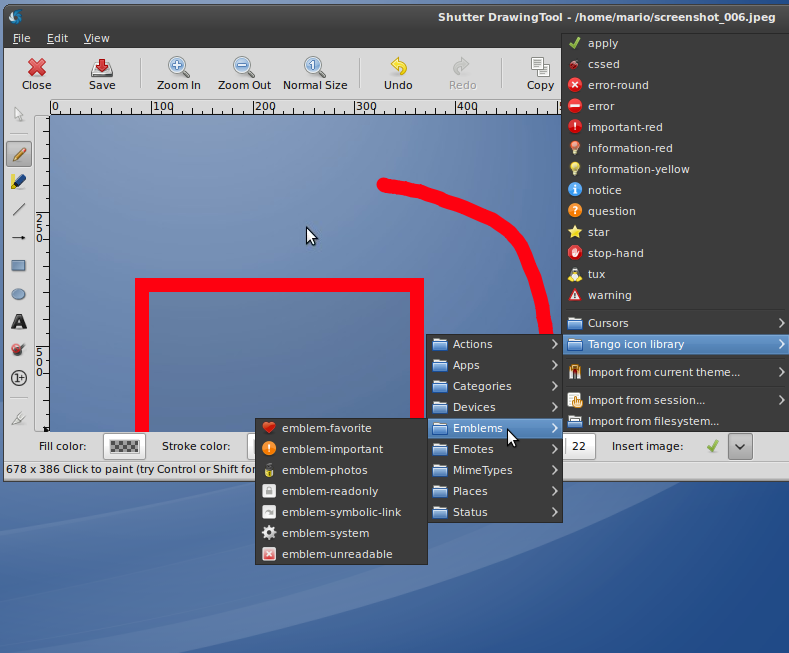This screenshot has height=653, width=789.
Task: Choose the auto-increment number tool
Action: (18, 378)
